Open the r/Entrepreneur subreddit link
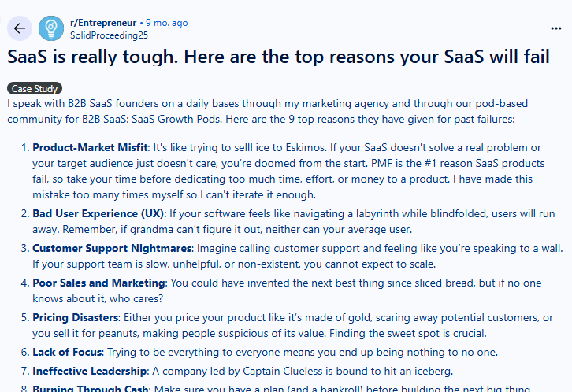This screenshot has height=392, width=572. click(x=104, y=23)
